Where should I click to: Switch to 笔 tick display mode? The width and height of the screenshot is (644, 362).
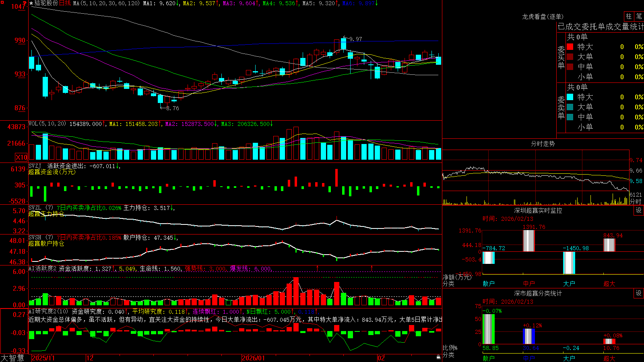pos(639,16)
